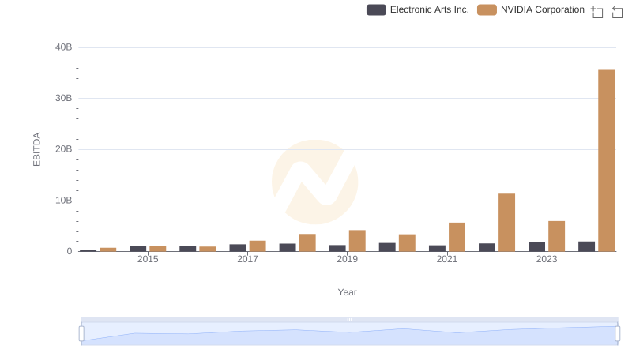Click NVIDIA's 2022 bar
632x364 pixels.
tap(506, 222)
